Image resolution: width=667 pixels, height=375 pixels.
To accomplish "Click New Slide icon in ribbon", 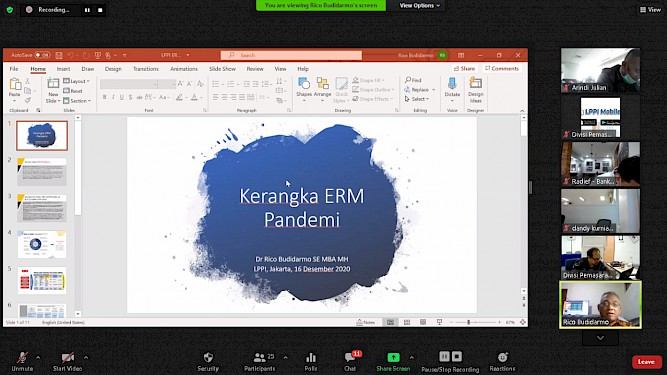I will click(53, 83).
